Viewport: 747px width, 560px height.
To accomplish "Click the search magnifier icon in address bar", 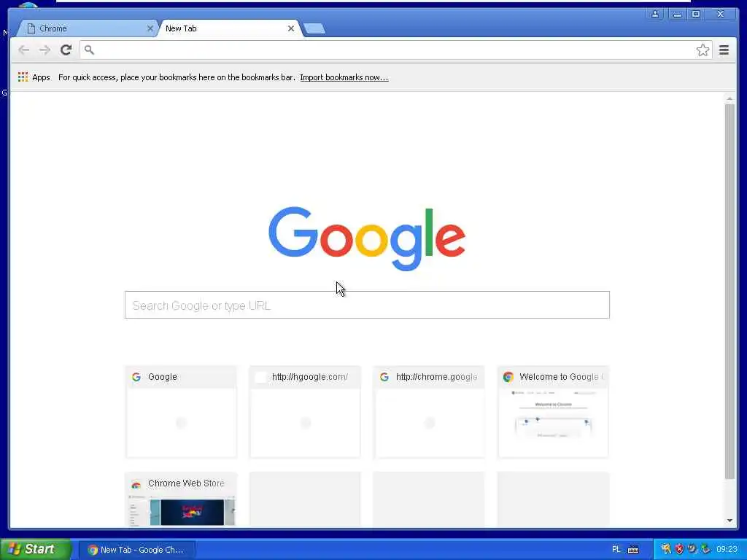I will (89, 50).
